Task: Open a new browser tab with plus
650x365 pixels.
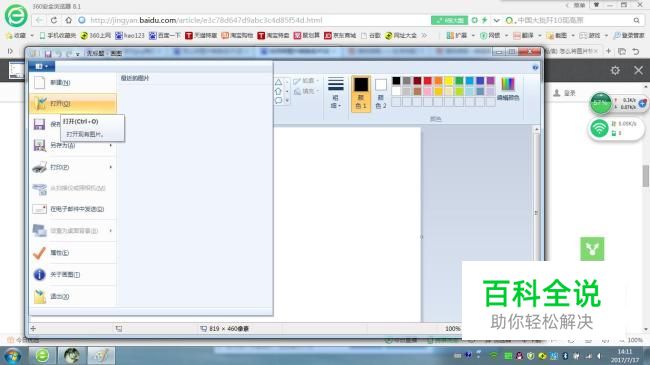Action: [x=608, y=51]
